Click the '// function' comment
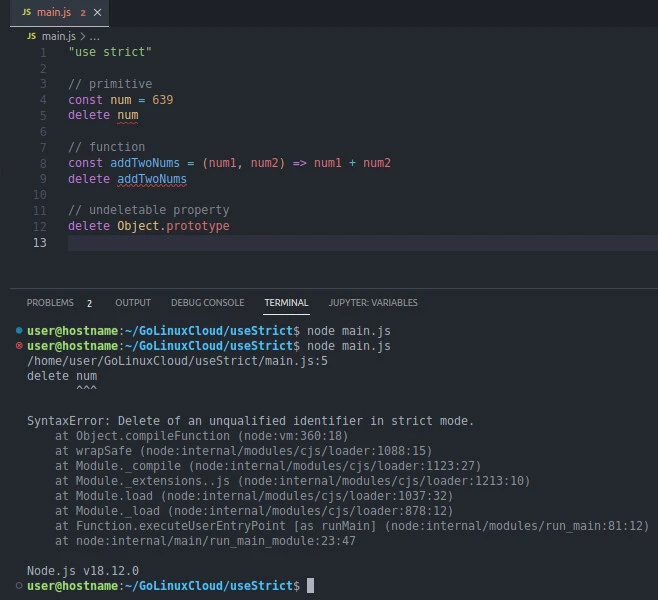The height and width of the screenshot is (600, 658). click(107, 147)
